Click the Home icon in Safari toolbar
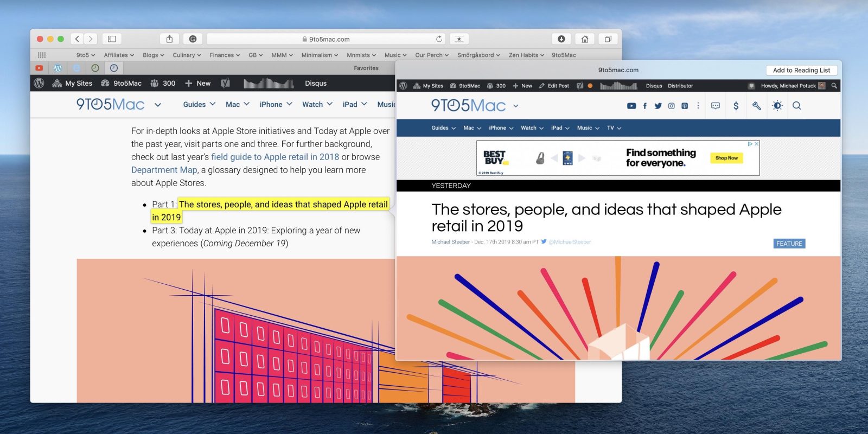 click(584, 39)
